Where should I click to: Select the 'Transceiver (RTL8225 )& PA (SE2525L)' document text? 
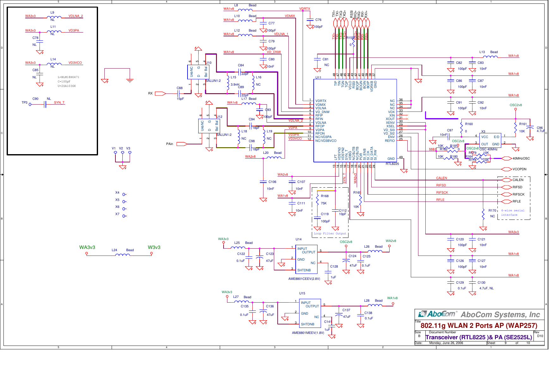tap(479, 337)
